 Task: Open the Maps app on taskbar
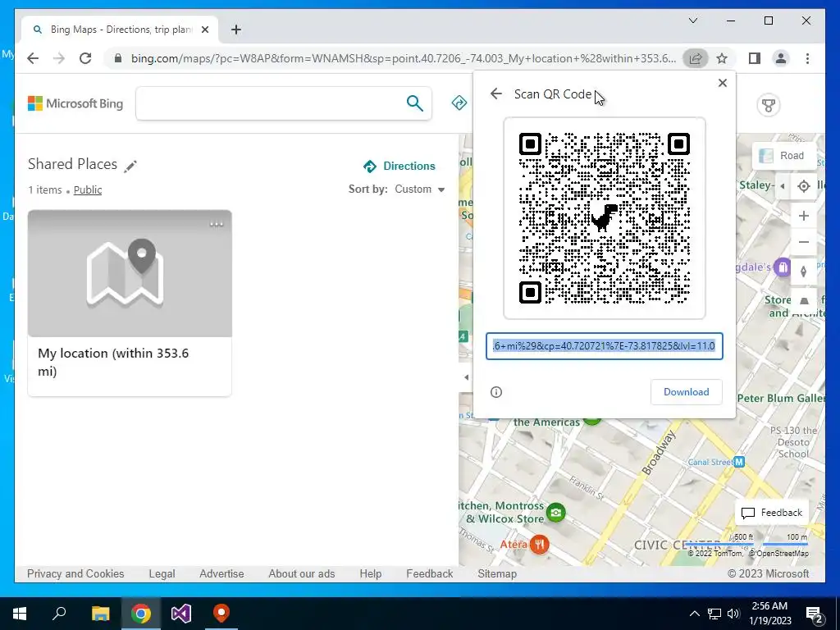[x=221, y=614]
